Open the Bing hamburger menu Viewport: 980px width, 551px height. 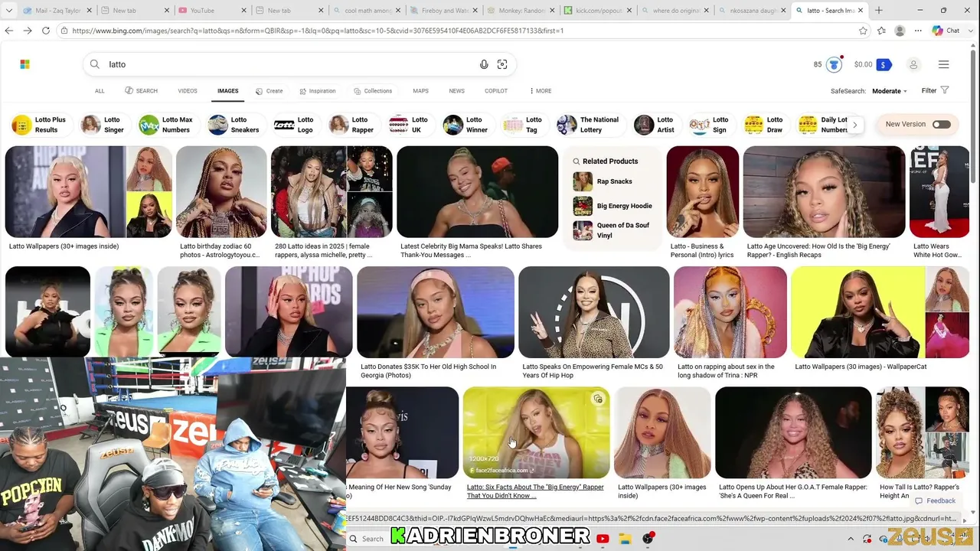[x=943, y=65]
